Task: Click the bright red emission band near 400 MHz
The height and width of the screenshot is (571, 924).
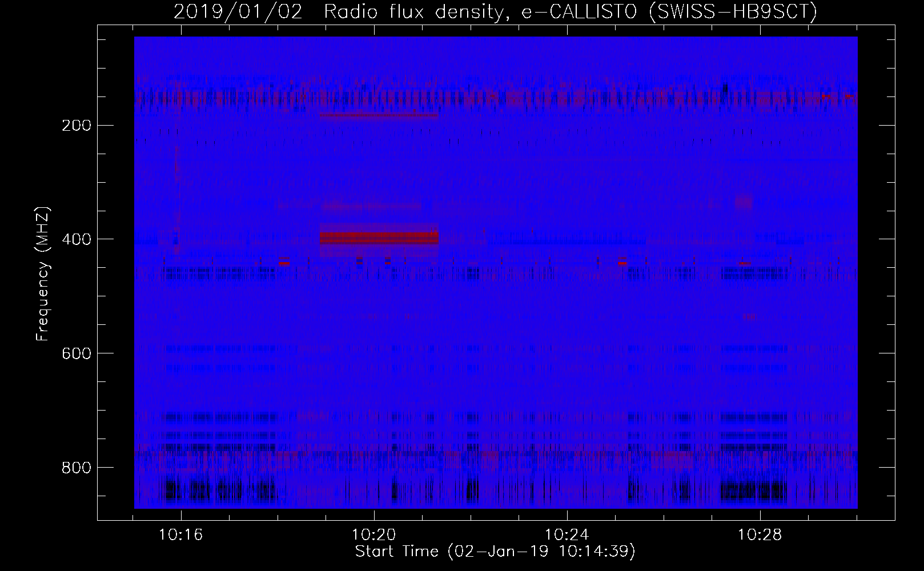Action: tap(379, 237)
